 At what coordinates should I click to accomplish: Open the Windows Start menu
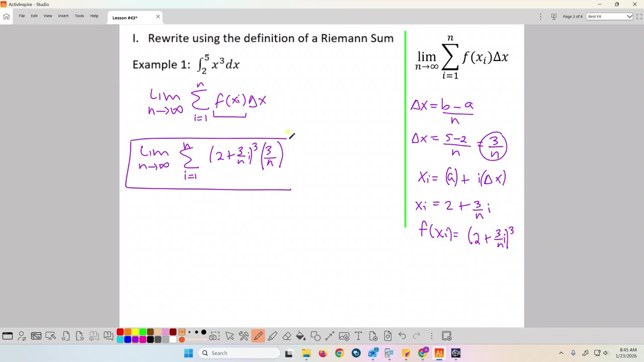pyautogui.click(x=188, y=353)
